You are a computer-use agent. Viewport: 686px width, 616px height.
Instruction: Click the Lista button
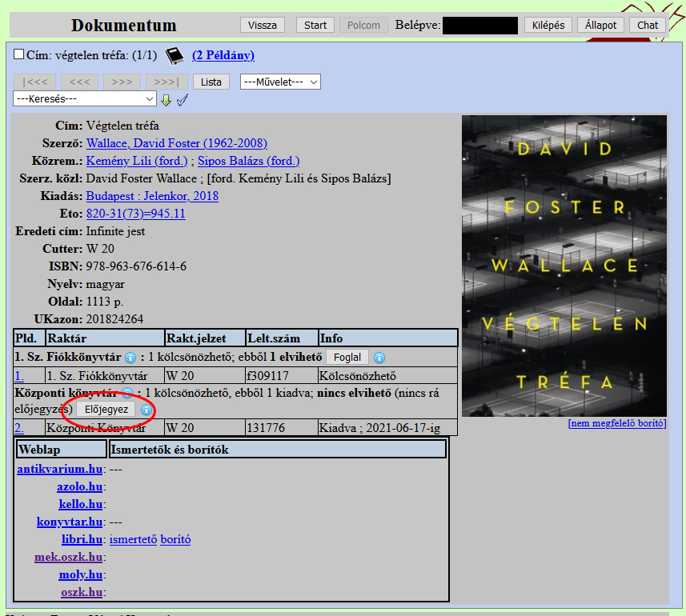click(211, 82)
